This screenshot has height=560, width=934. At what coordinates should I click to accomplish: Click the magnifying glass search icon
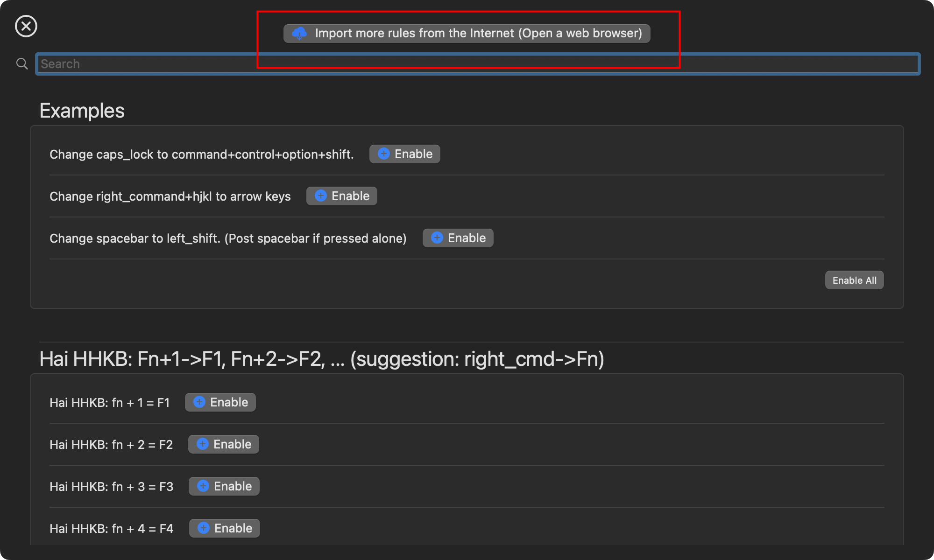pos(22,64)
